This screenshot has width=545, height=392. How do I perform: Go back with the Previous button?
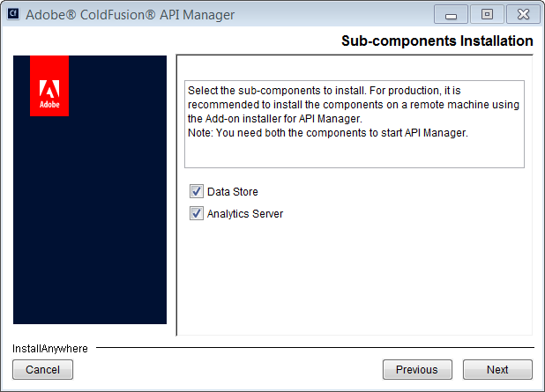pos(417,370)
